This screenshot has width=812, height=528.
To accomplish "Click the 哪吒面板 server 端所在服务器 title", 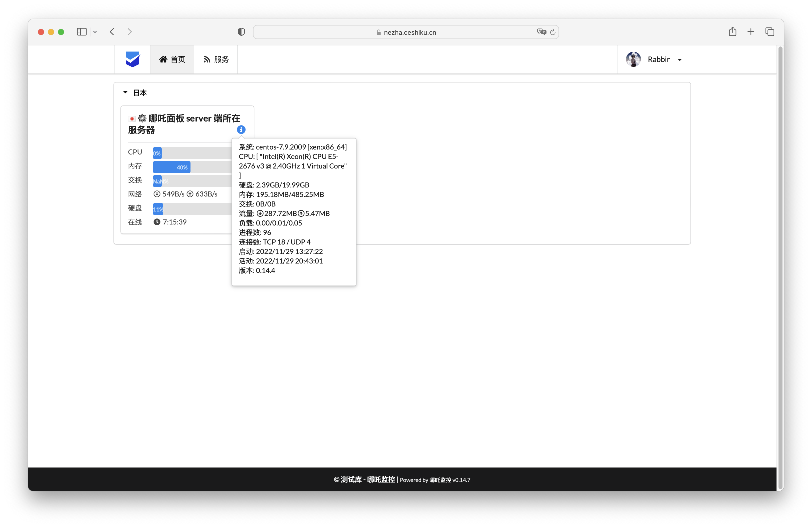I will tap(184, 124).
